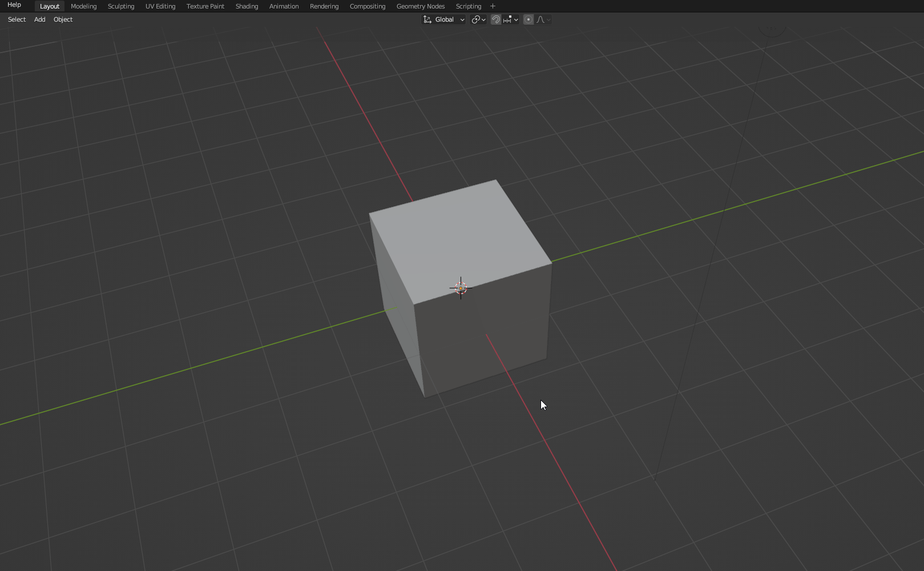Switch to the Animation workspace tab
This screenshot has width=924, height=571.
[x=284, y=6]
